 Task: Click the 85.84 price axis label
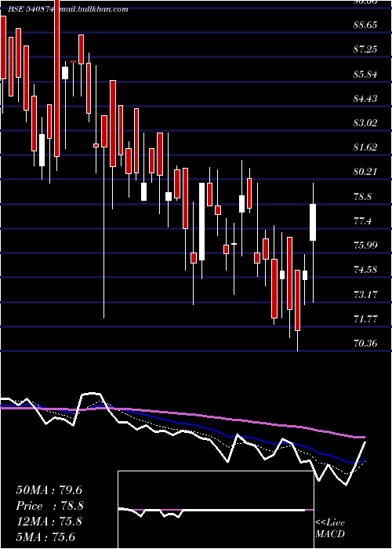click(365, 75)
